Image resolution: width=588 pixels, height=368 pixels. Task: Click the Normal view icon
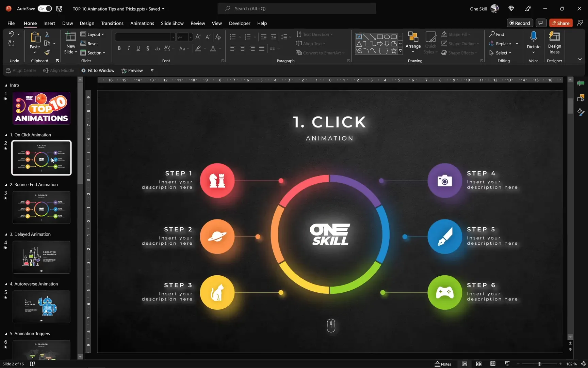click(x=464, y=364)
